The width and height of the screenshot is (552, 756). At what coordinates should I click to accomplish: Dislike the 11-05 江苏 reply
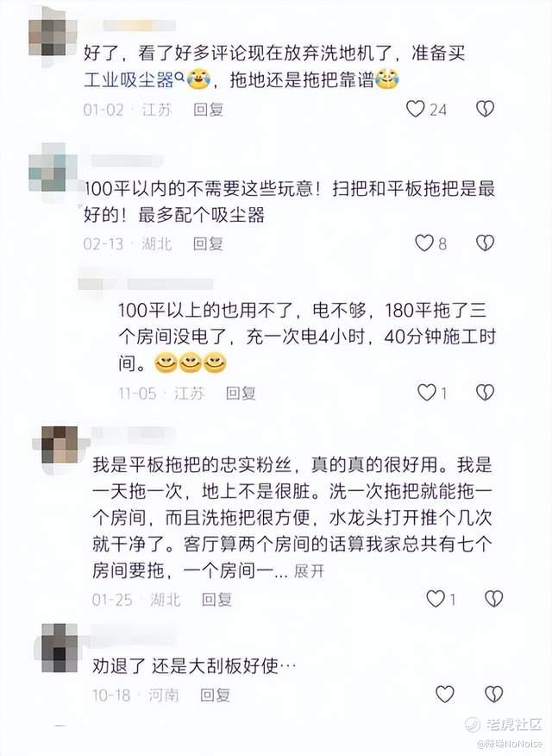pyautogui.click(x=485, y=393)
